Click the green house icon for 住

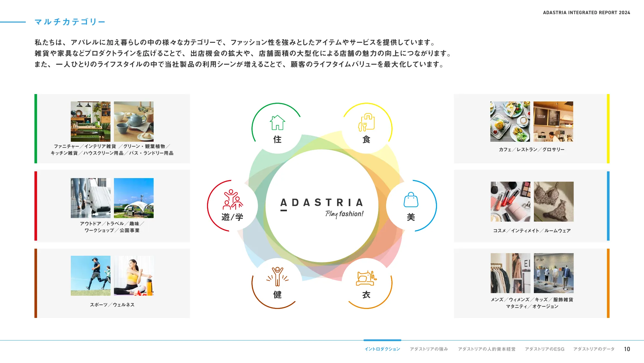(x=277, y=123)
